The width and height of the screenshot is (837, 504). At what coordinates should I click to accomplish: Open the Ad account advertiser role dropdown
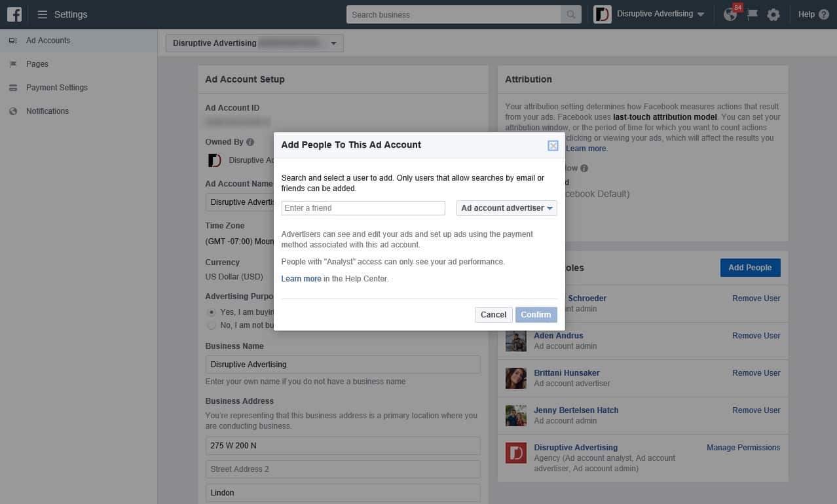coord(507,208)
